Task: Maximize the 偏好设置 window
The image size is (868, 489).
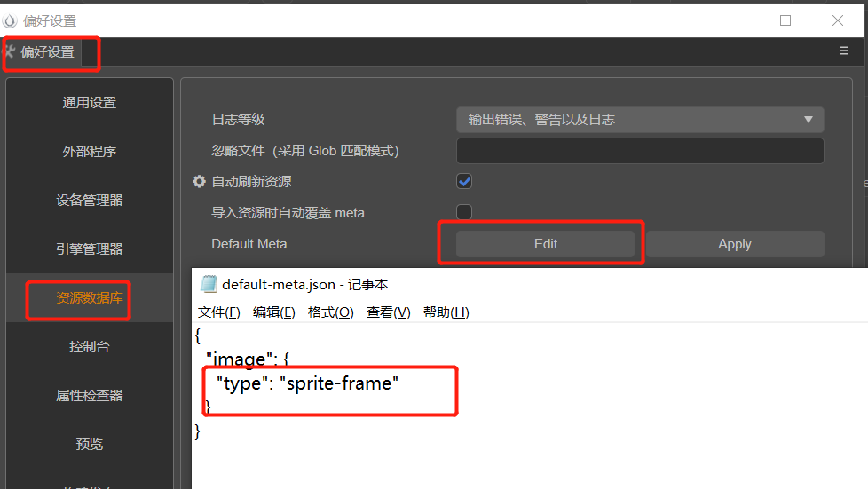Action: coord(785,20)
